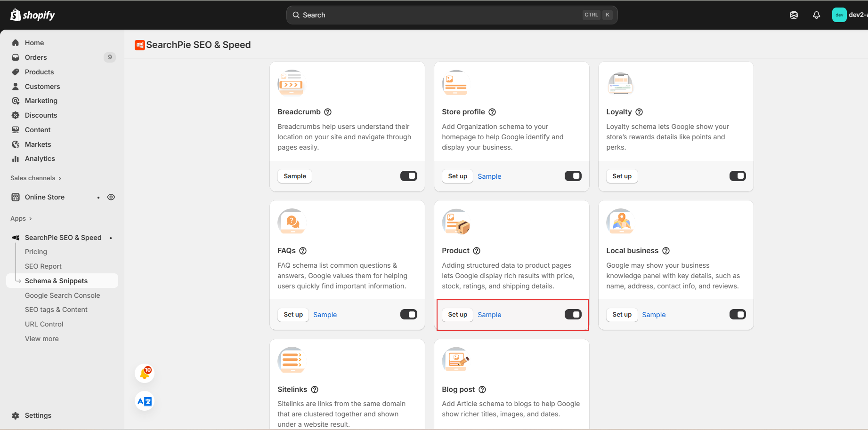Click Set up button for FAQs

293,315
